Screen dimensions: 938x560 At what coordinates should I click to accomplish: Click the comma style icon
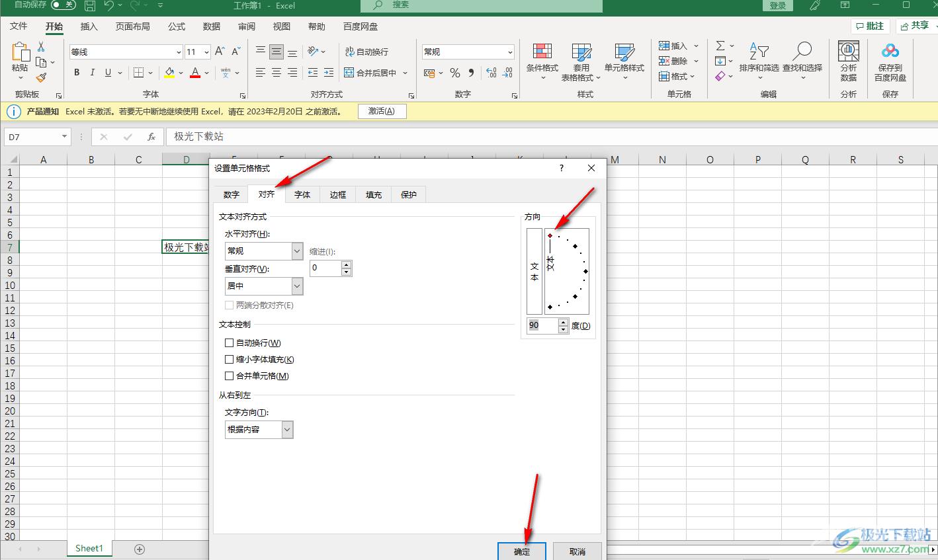pyautogui.click(x=471, y=73)
